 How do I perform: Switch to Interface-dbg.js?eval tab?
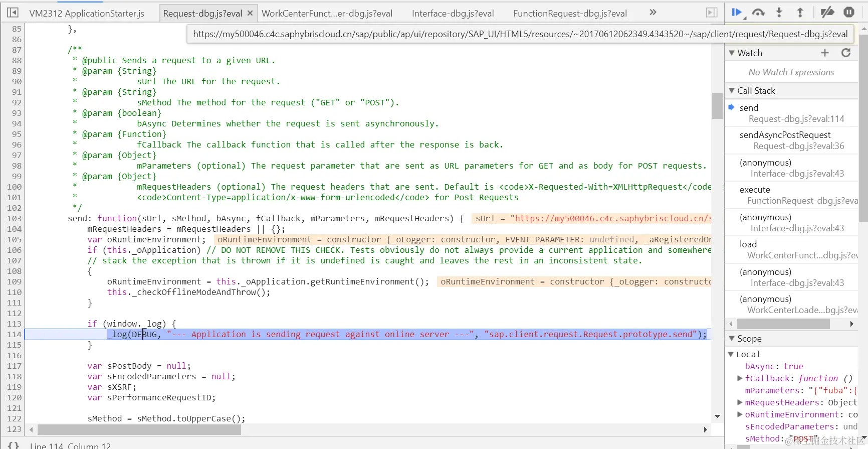pyautogui.click(x=453, y=14)
